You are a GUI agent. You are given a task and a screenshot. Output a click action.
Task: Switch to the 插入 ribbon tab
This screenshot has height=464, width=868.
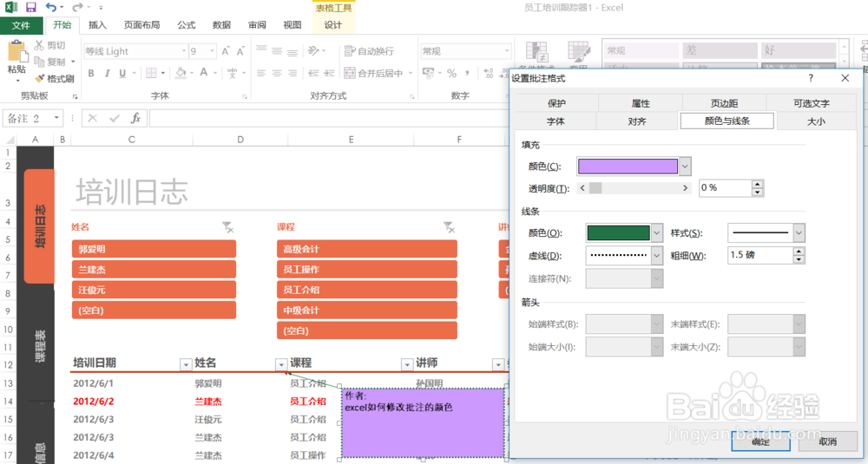pyautogui.click(x=97, y=25)
